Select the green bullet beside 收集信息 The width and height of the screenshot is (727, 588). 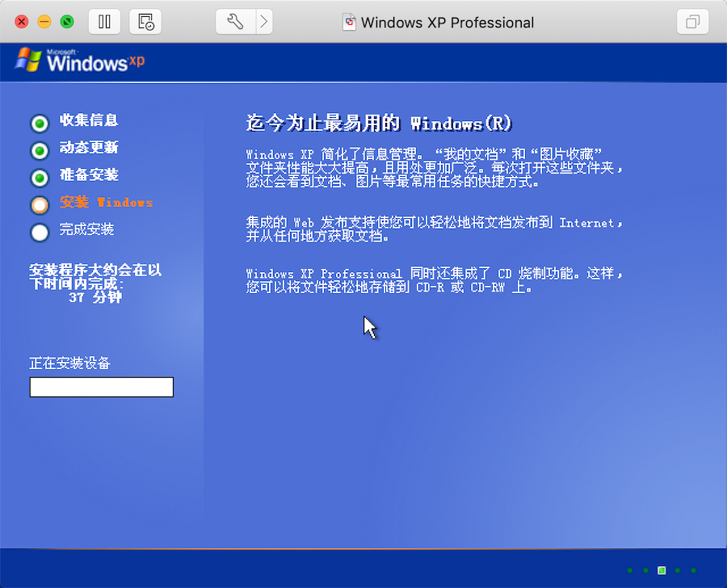click(x=39, y=122)
